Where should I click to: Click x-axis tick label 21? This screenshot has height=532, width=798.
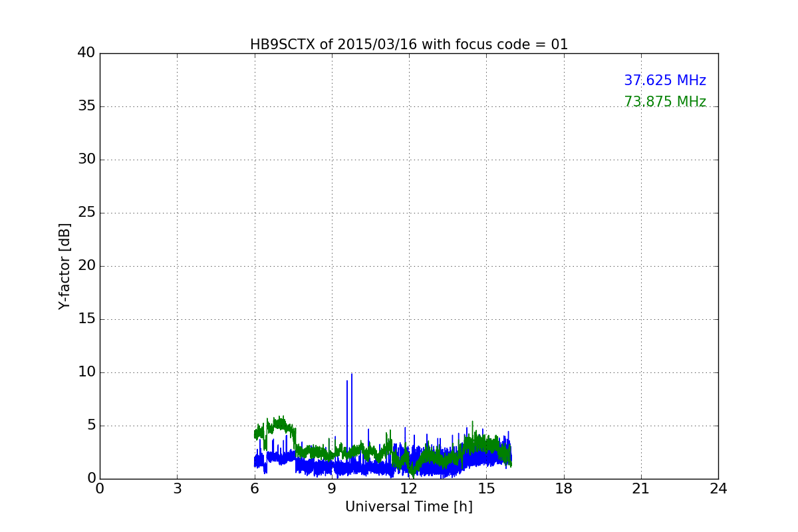[x=641, y=489]
